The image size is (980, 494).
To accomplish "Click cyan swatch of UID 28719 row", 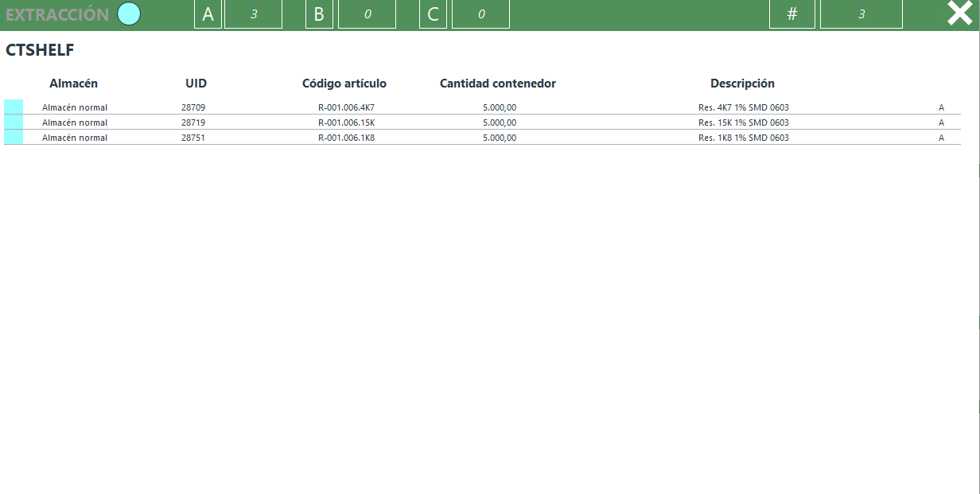I will click(x=14, y=123).
